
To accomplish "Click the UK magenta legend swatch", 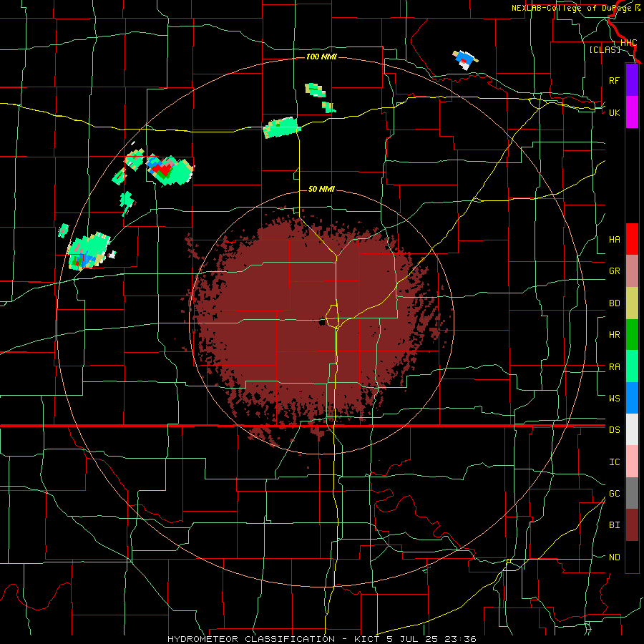I will tap(632, 112).
